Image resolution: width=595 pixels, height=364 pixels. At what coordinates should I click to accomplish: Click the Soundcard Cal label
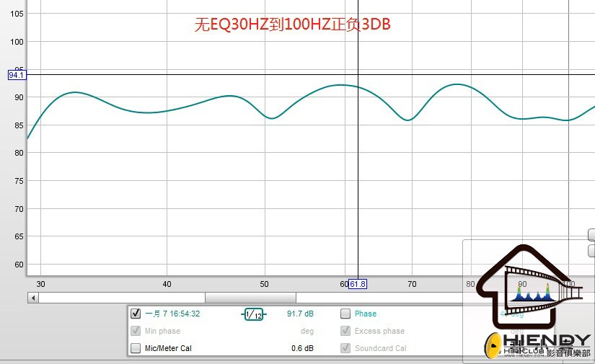point(380,348)
